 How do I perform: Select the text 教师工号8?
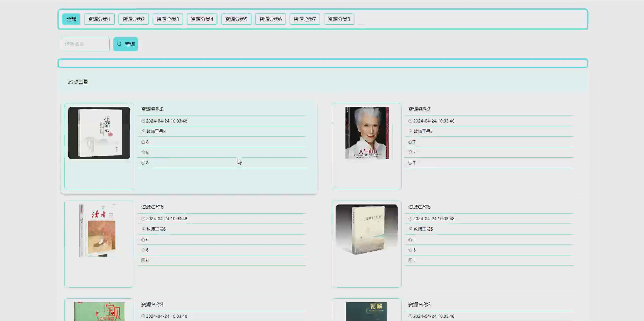156,131
